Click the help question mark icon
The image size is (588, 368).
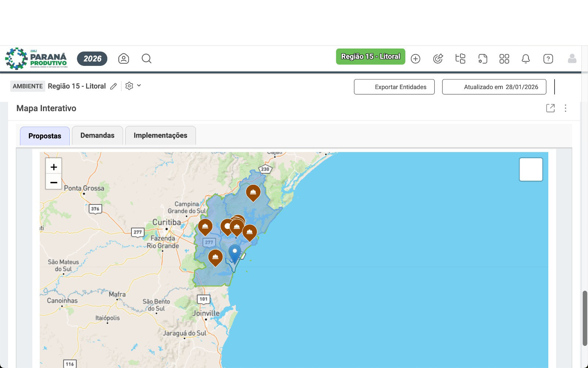pos(548,59)
